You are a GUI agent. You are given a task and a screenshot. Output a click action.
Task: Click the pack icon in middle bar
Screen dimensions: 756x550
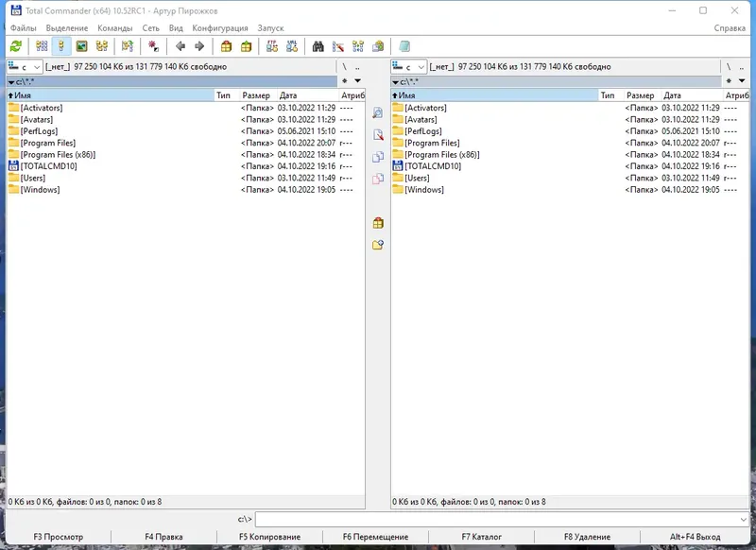click(x=378, y=223)
